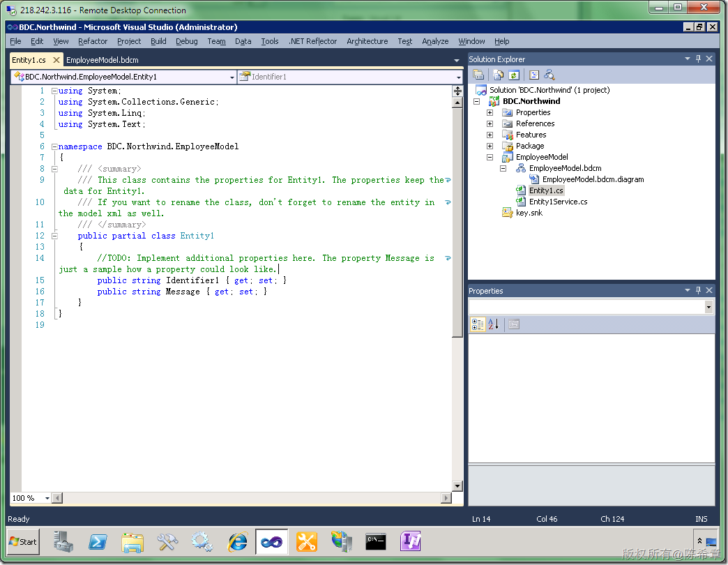Collapse the Entity1 class at line 12
The height and width of the screenshot is (565, 728).
click(54, 236)
